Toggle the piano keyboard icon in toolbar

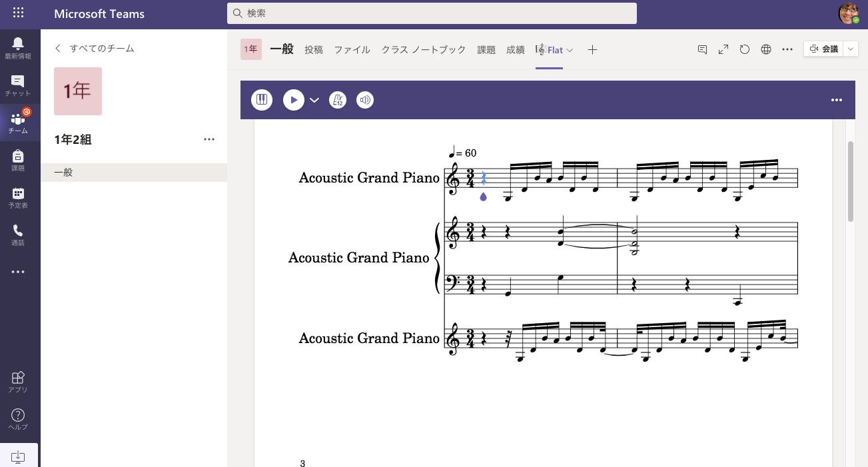tap(262, 100)
